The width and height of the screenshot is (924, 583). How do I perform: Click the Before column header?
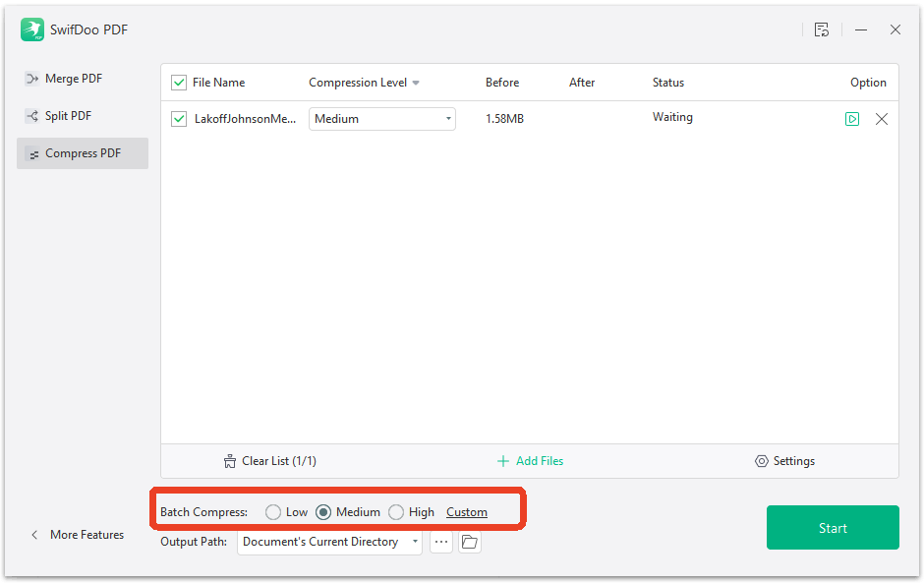tap(502, 83)
